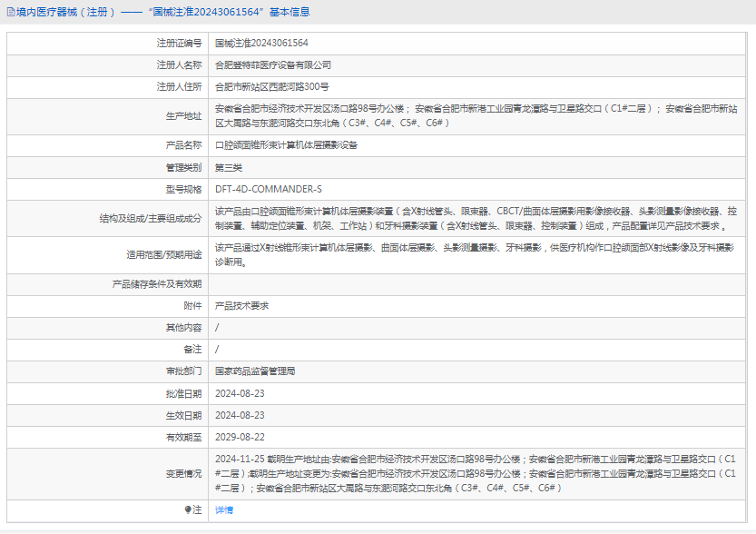Viewport: 756px width, 534px height.
Task: Select the value 产品技术要求
Action: coord(241,306)
